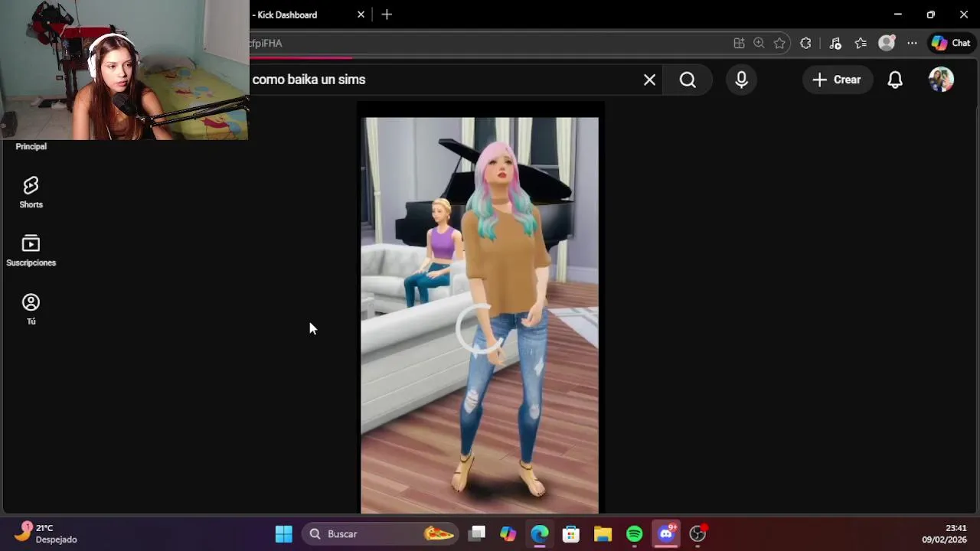This screenshot has width=980, height=551.
Task: Open OBS Studio from the taskbar
Action: 697,533
